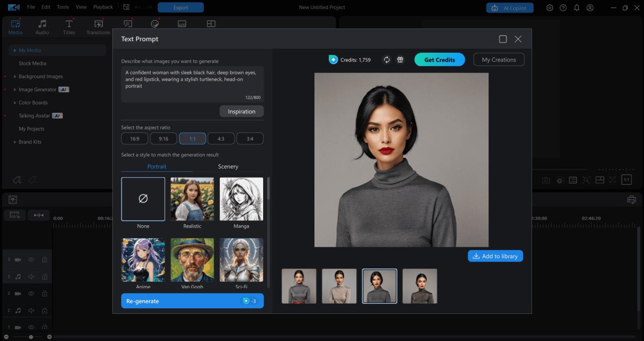Adjust the timeline zoom slider

30,337
